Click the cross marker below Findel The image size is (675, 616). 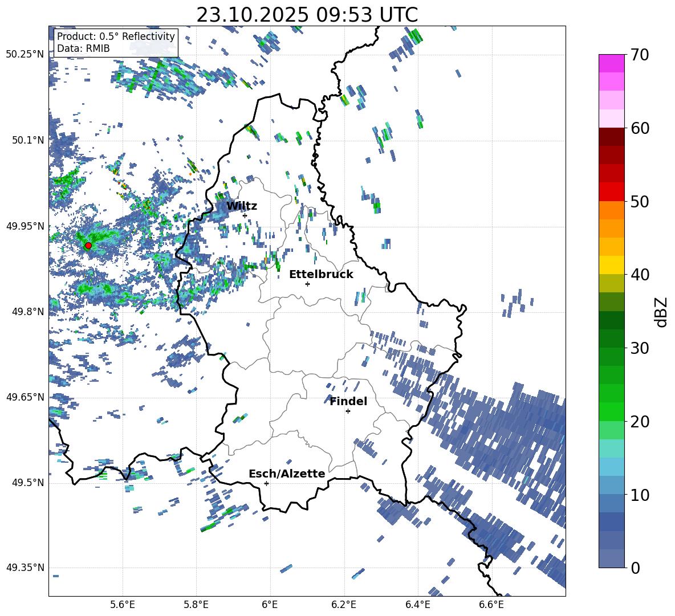(348, 411)
